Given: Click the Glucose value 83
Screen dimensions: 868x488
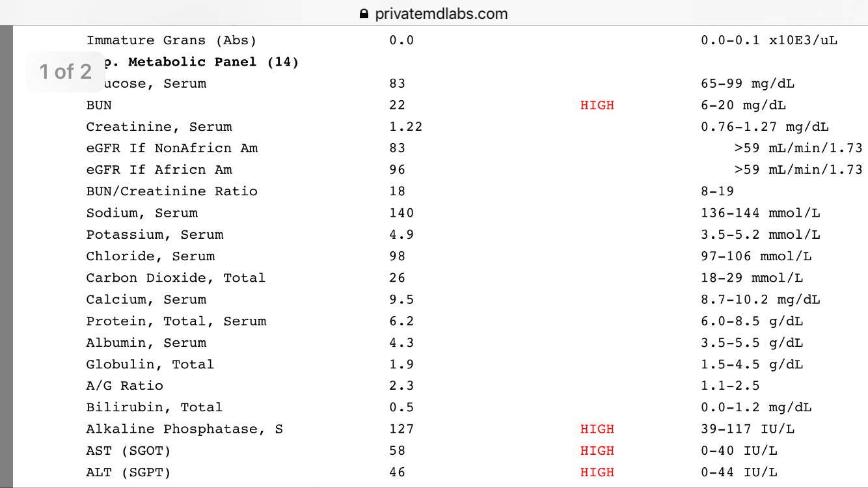Looking at the screenshot, I should click(397, 83).
